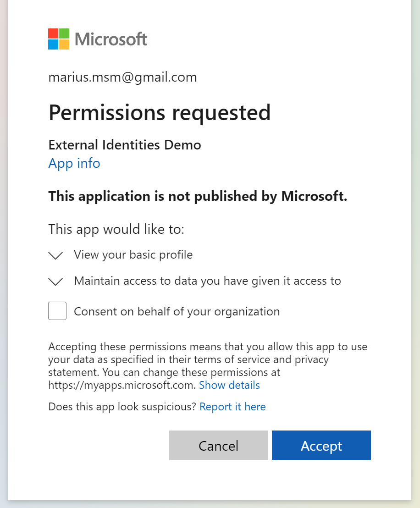Click the "Does this app look suspicious?" text
The width and height of the screenshot is (420, 508).
122,407
